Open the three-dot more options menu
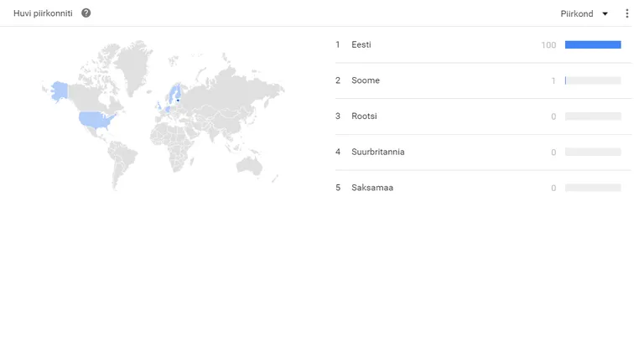This screenshot has width=644, height=362. coord(626,13)
